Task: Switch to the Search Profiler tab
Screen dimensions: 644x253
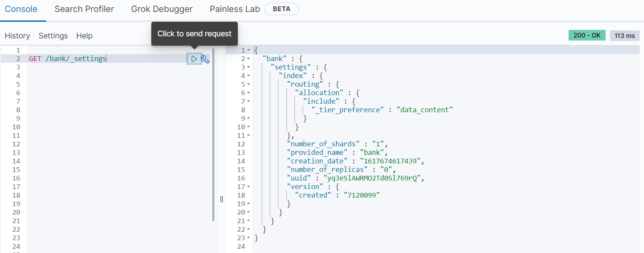Action: pyautogui.click(x=84, y=9)
